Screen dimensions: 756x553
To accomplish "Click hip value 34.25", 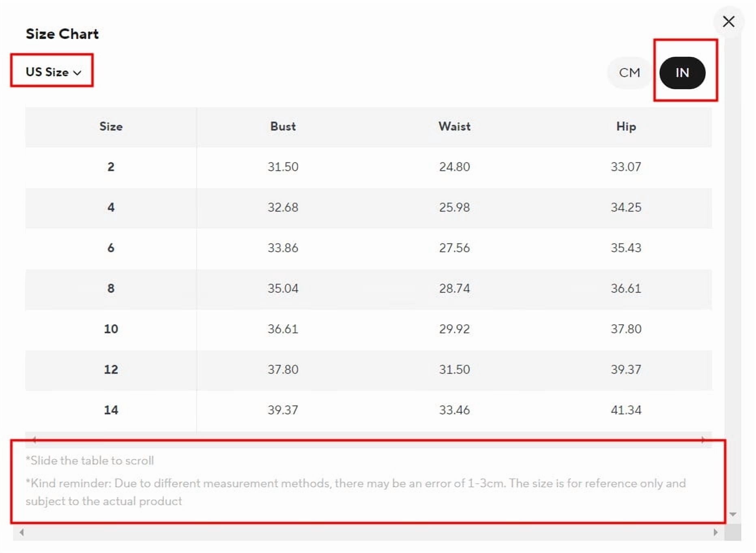I will (626, 207).
